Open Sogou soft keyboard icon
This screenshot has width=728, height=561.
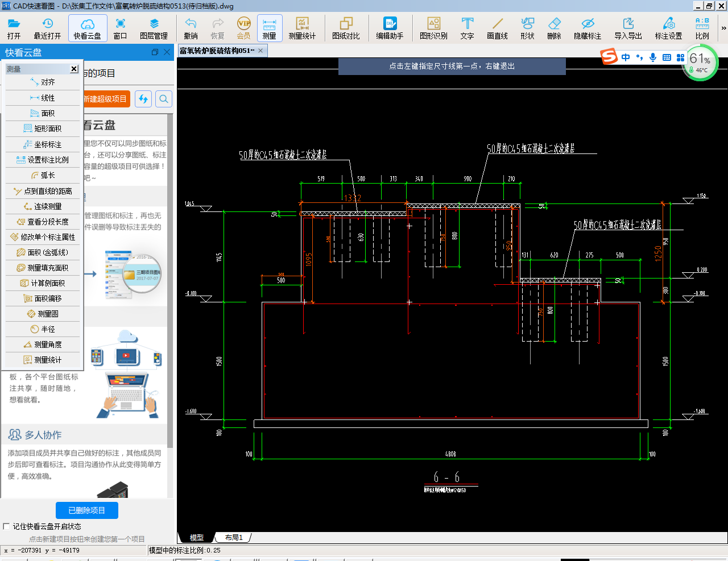(667, 57)
